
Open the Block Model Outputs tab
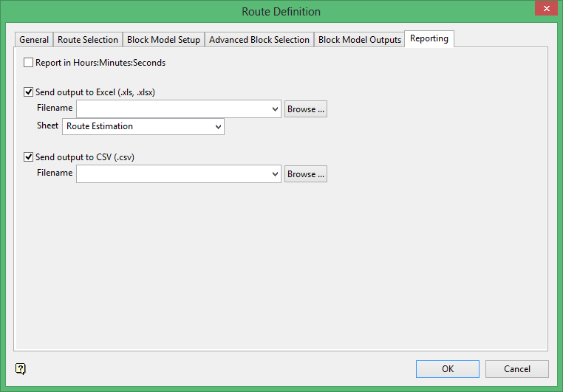tap(360, 40)
